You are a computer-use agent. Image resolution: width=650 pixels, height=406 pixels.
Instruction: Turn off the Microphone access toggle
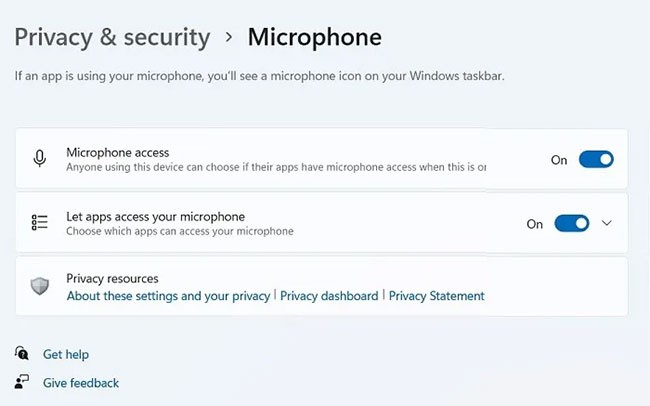point(596,159)
